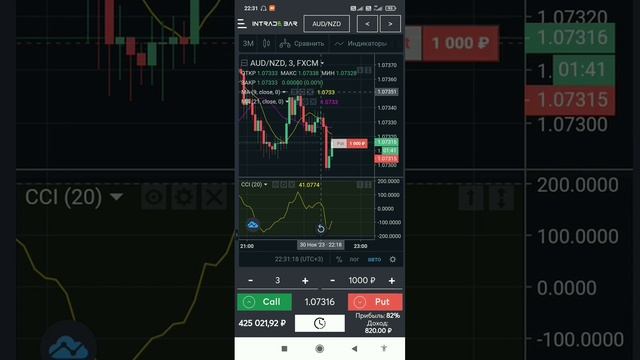Toggle visibility of the MA 9 indicator
Image resolution: width=640 pixels, height=360 pixels.
tap(294, 92)
